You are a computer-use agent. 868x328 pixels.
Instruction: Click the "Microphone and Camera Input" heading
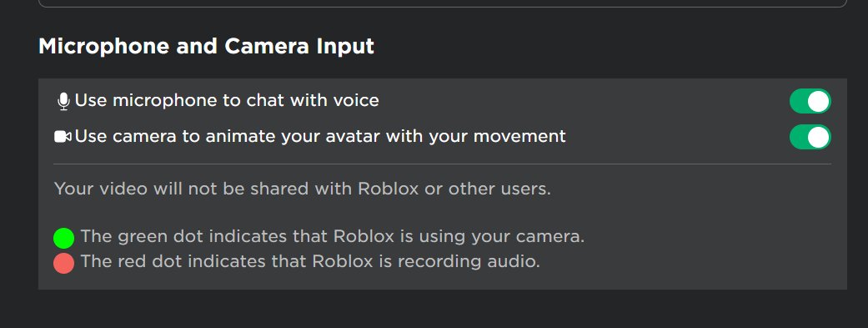click(x=206, y=47)
